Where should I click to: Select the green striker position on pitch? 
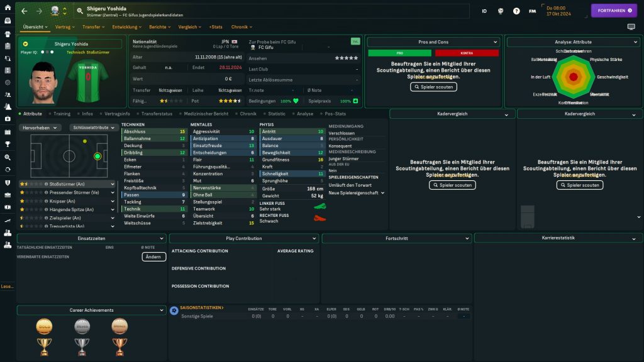(97, 156)
